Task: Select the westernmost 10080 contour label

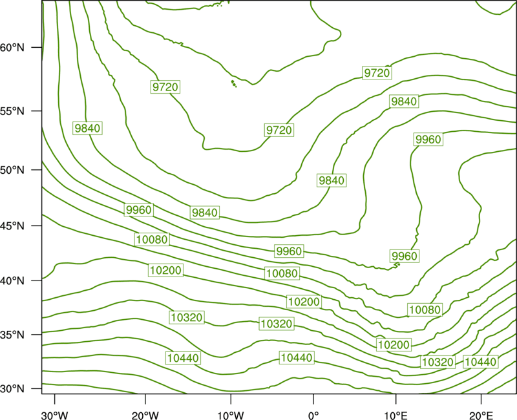Action: [152, 239]
